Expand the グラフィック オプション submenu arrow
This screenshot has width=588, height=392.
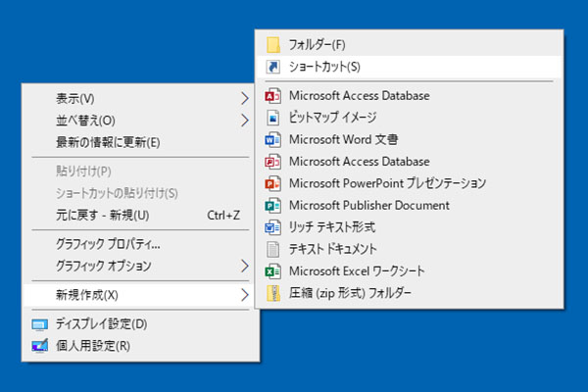click(x=244, y=266)
